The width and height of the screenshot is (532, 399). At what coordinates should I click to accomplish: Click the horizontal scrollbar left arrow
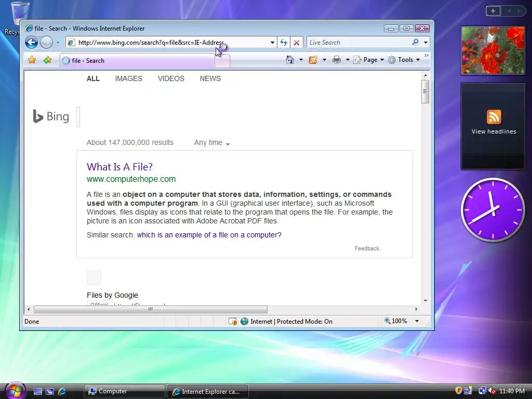click(x=29, y=310)
